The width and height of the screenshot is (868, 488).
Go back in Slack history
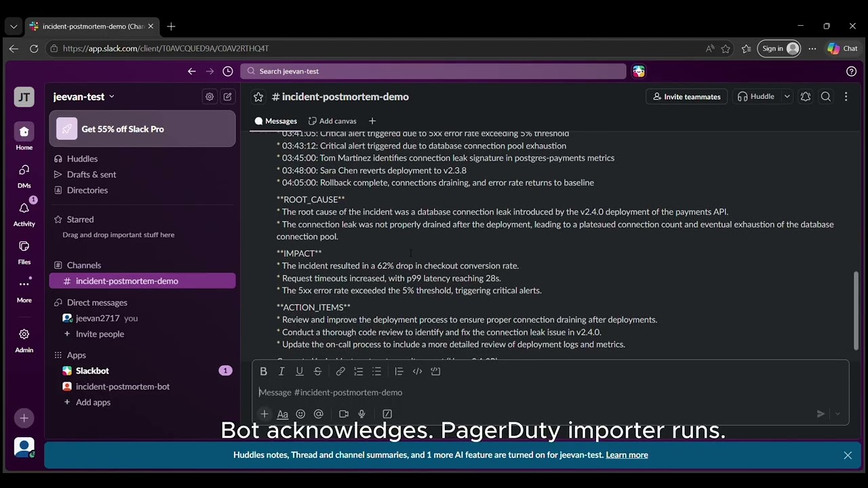coord(192,71)
